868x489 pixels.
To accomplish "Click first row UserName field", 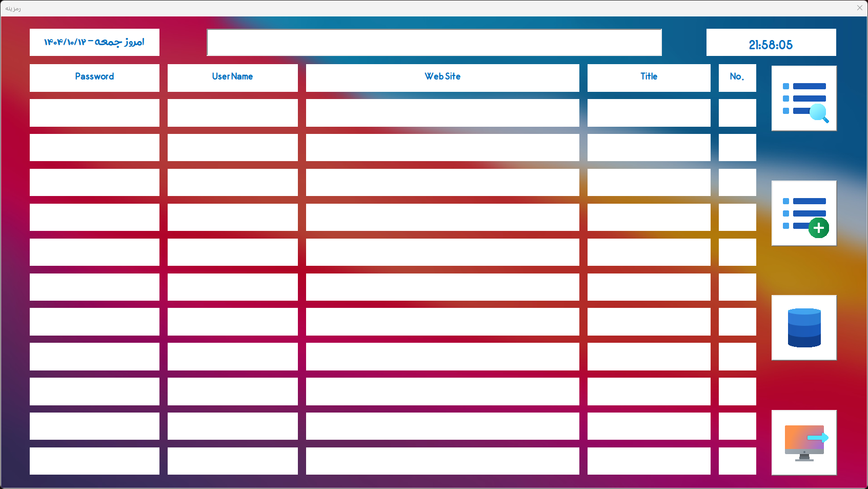I will tap(232, 113).
